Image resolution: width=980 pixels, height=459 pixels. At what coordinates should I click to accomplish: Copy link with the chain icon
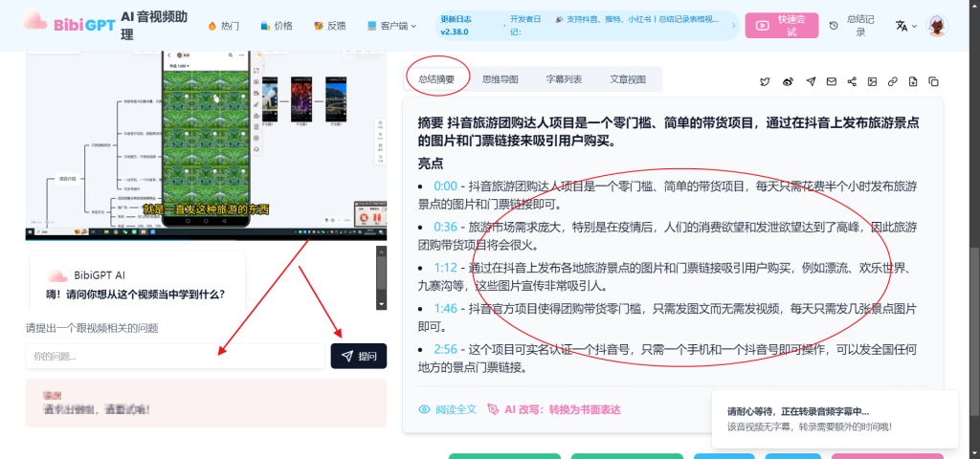click(x=892, y=82)
